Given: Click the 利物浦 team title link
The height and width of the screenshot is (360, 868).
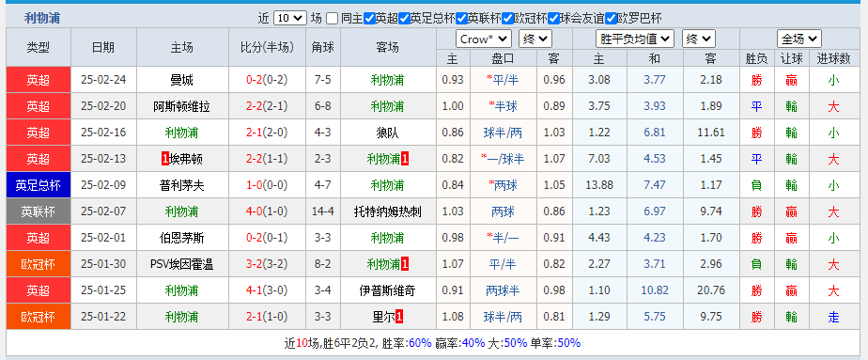Looking at the screenshot, I should click(x=42, y=18).
